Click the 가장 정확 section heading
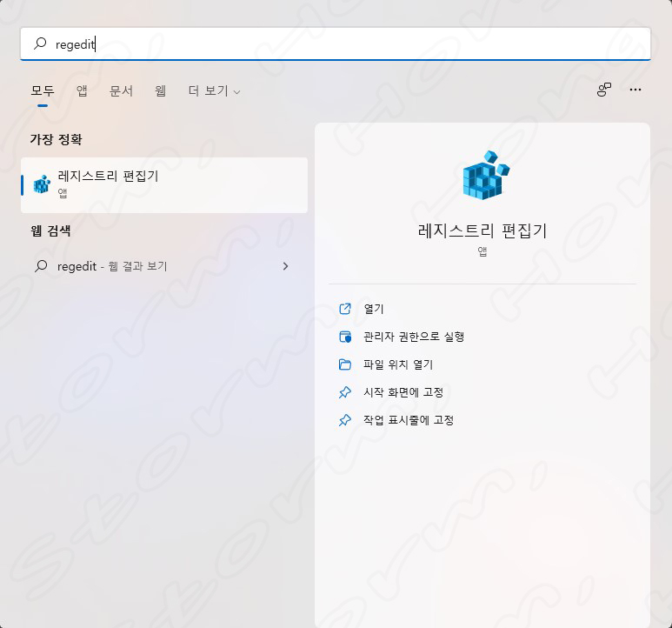 (57, 139)
